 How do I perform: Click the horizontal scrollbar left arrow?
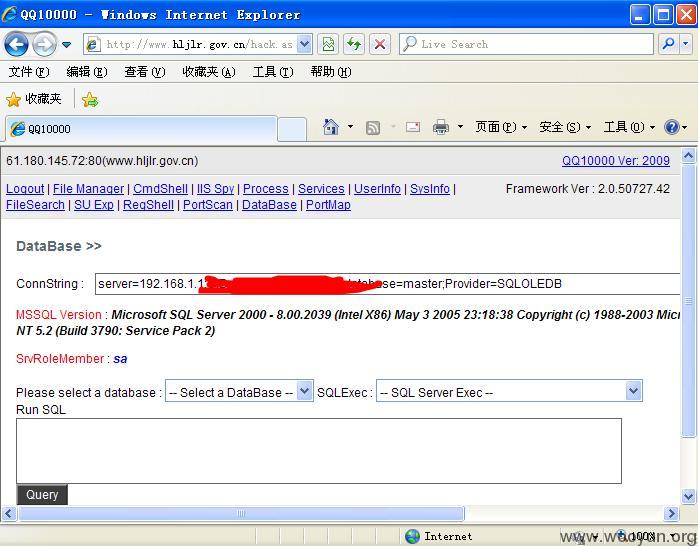[8, 514]
